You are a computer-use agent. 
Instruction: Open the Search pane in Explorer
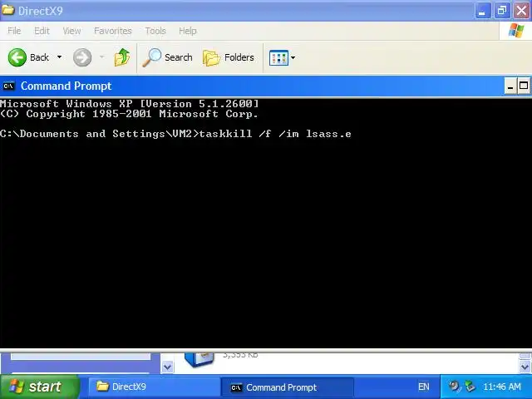[167, 57]
